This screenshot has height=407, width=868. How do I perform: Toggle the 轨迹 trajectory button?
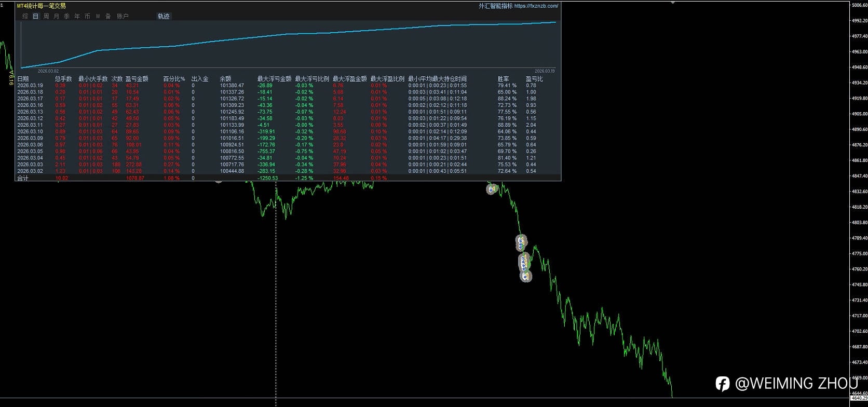[x=164, y=17]
